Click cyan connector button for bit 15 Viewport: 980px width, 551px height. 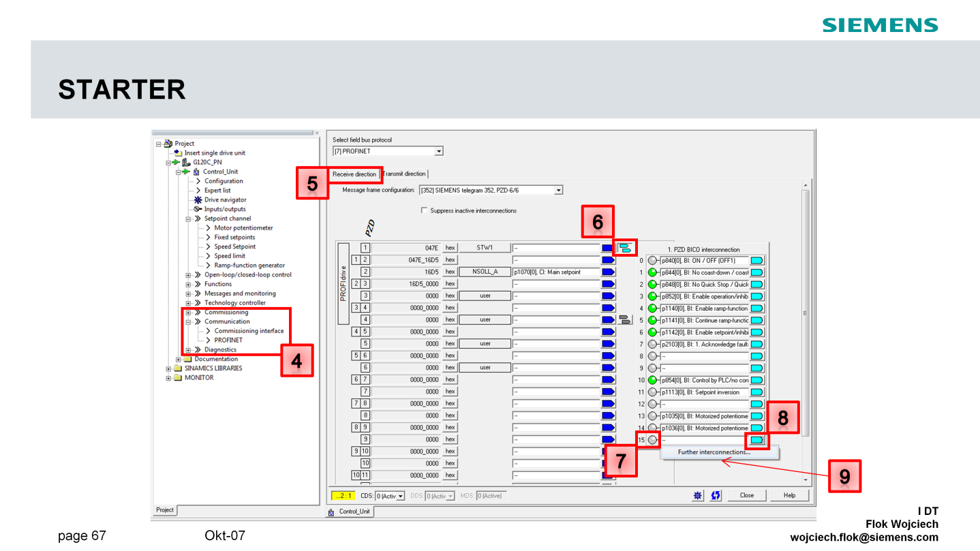(x=756, y=440)
